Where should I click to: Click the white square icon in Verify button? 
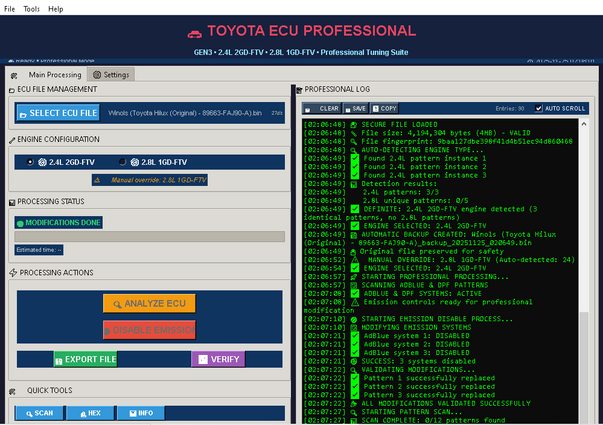point(203,359)
